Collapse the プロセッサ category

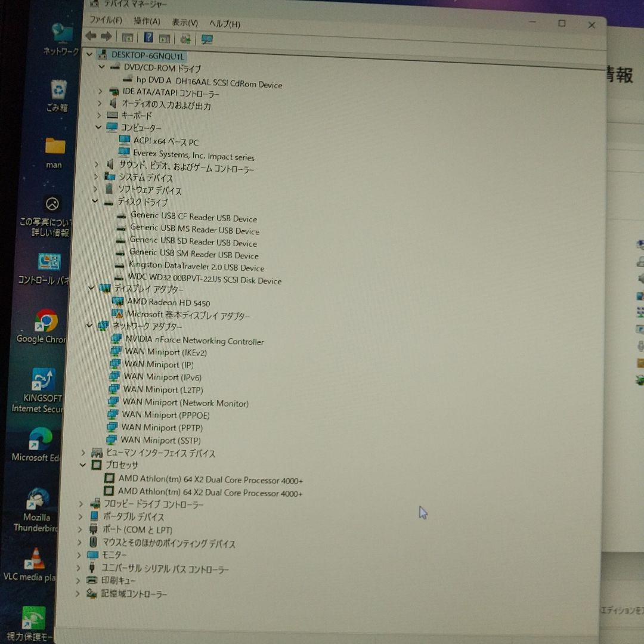coord(82,465)
